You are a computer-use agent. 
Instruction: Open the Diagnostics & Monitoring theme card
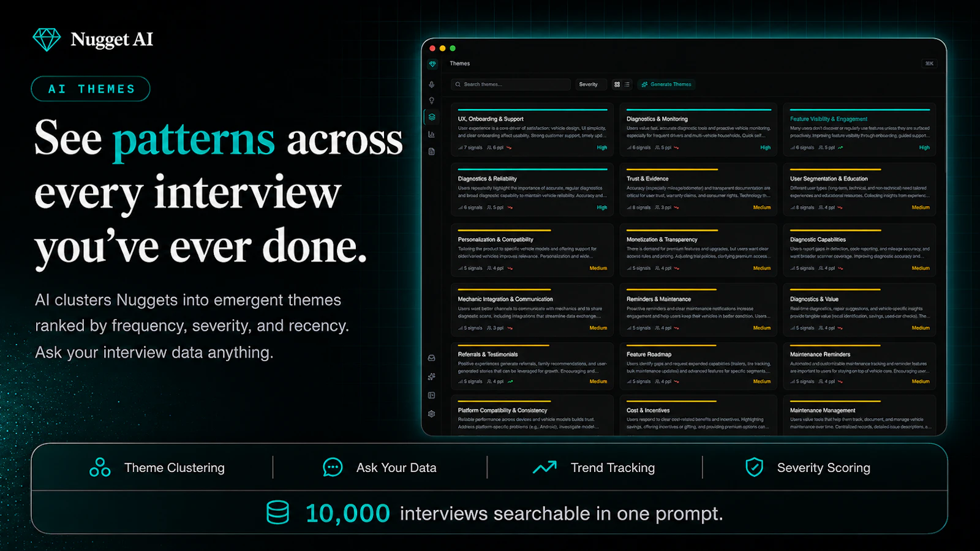tap(698, 130)
